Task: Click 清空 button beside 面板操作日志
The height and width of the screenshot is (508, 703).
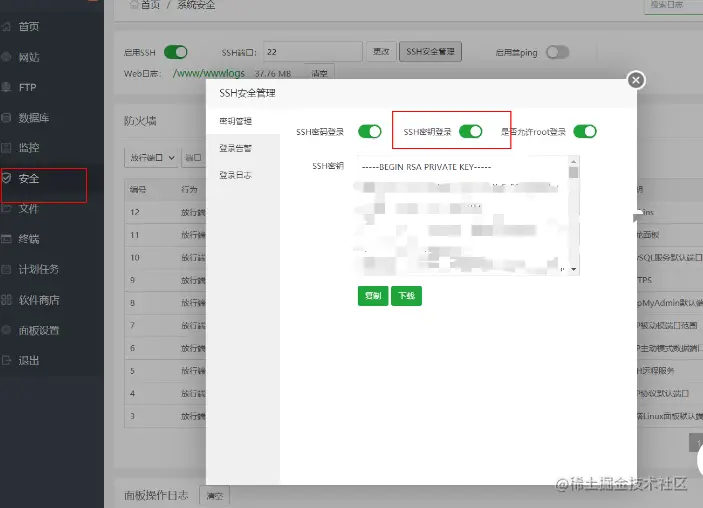Action: click(214, 496)
